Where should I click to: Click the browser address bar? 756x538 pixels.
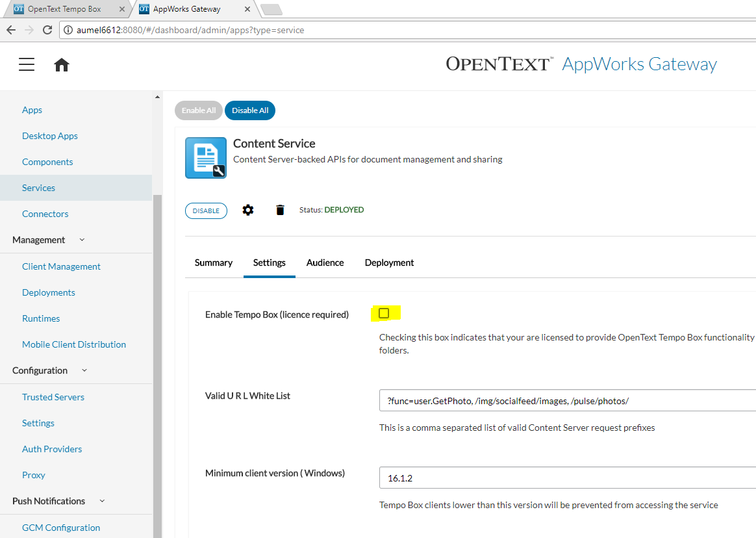pyautogui.click(x=407, y=30)
